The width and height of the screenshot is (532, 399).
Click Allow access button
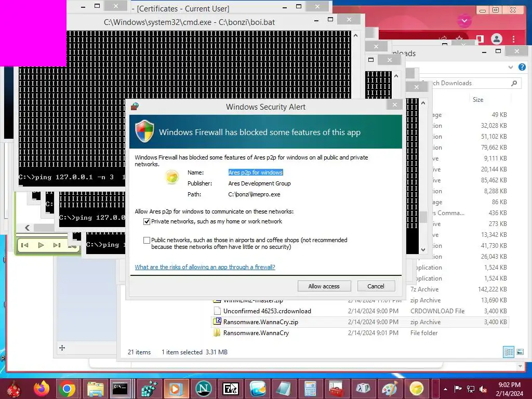324,286
